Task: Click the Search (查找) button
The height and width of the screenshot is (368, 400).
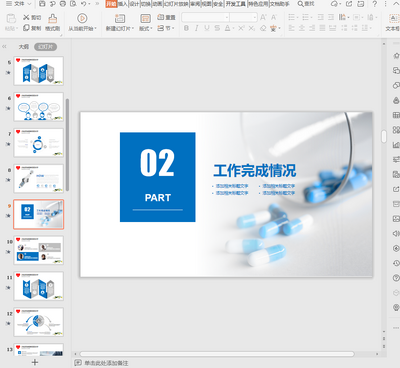Action: tap(306, 4)
